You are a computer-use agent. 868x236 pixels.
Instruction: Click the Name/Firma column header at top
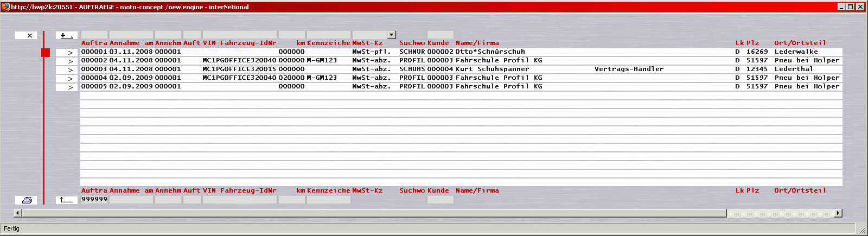(x=477, y=43)
